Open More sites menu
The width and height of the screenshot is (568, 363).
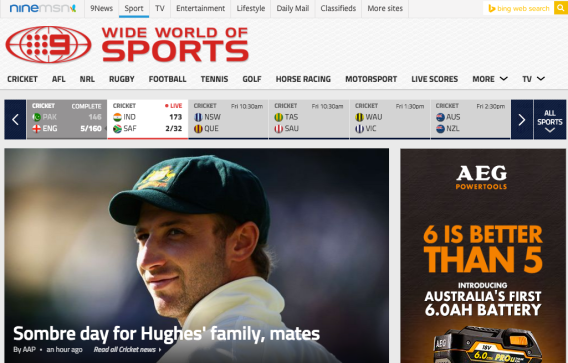coord(385,8)
